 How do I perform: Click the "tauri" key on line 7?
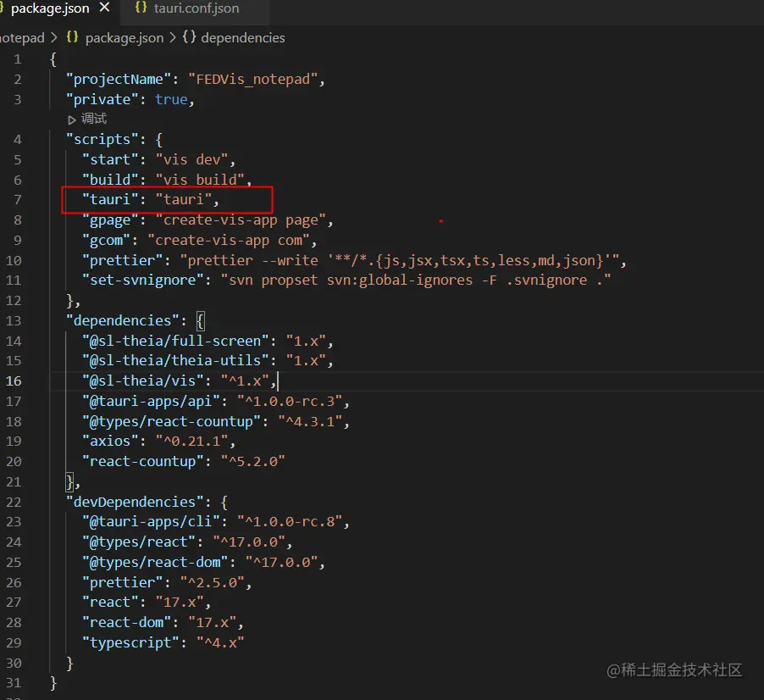110,200
